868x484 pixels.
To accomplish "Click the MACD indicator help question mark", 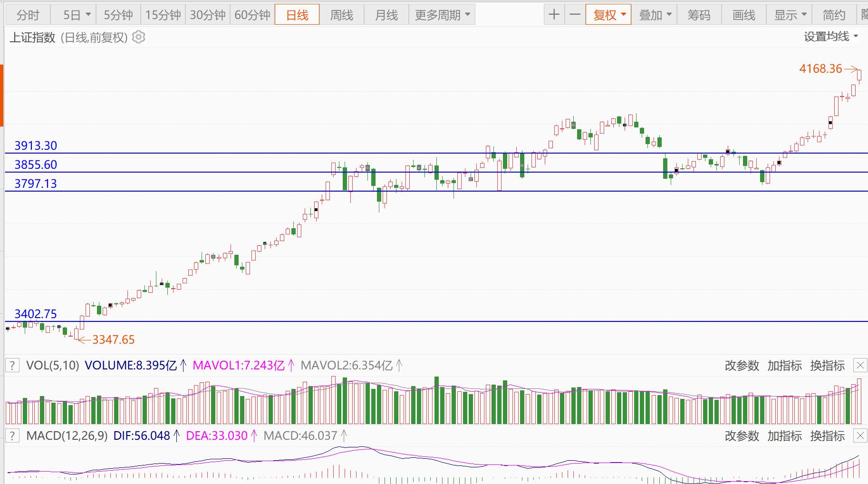I will (x=12, y=436).
